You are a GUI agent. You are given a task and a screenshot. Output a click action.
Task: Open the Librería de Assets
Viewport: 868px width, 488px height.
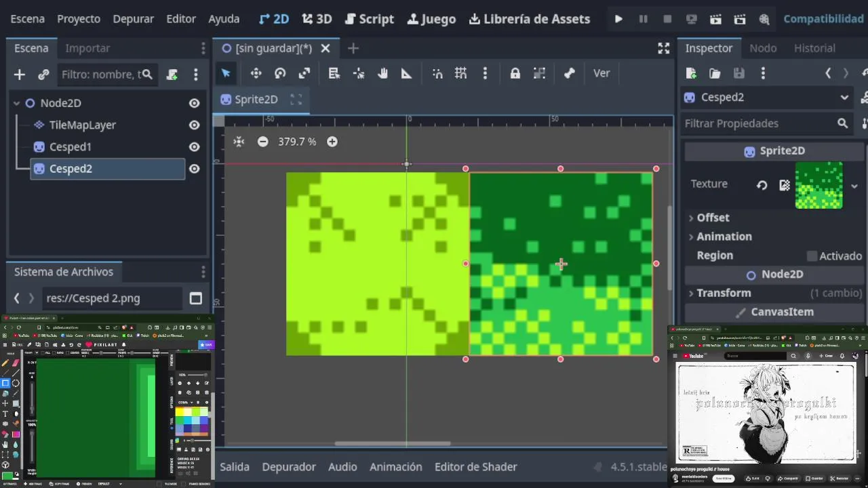pyautogui.click(x=529, y=19)
